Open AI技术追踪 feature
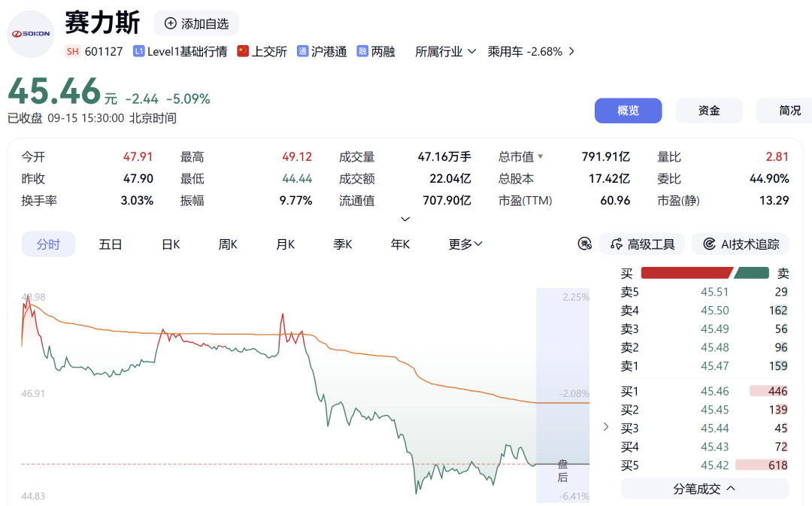The width and height of the screenshot is (812, 506). pyautogui.click(x=741, y=244)
